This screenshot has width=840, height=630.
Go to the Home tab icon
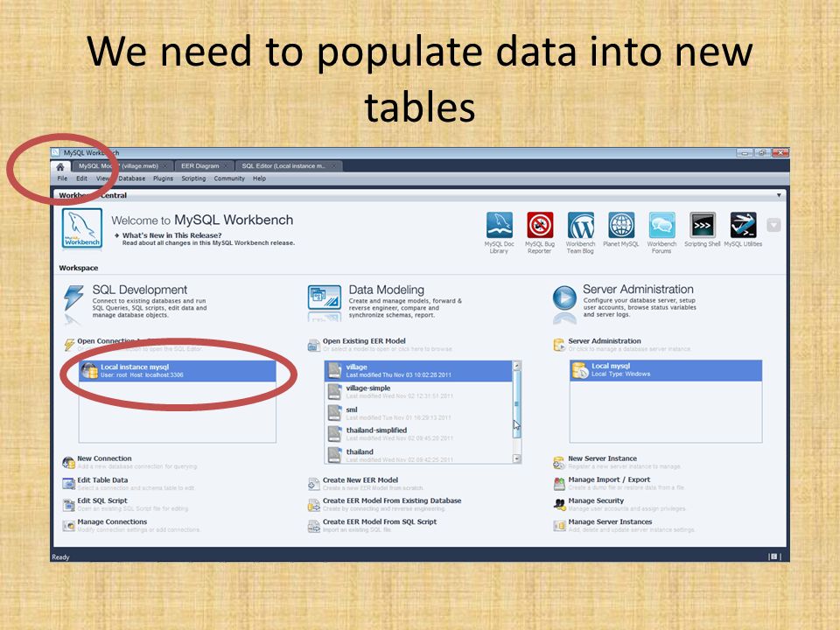pyautogui.click(x=60, y=166)
